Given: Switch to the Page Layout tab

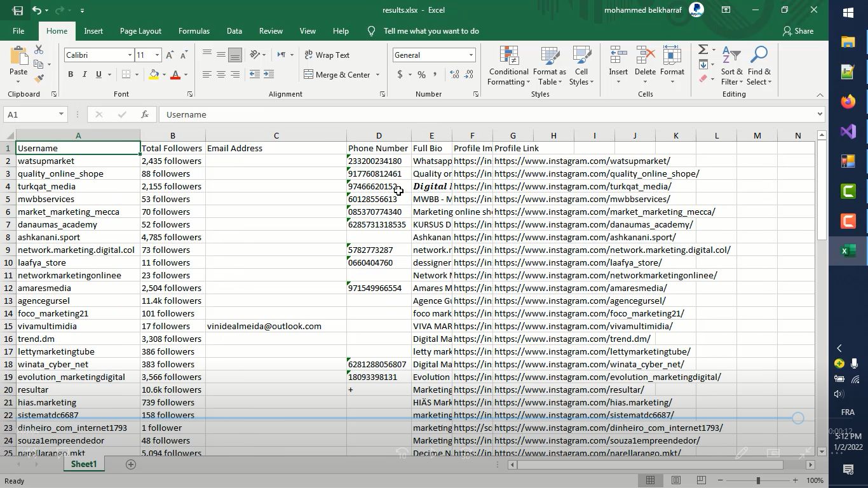Looking at the screenshot, I should (x=140, y=31).
